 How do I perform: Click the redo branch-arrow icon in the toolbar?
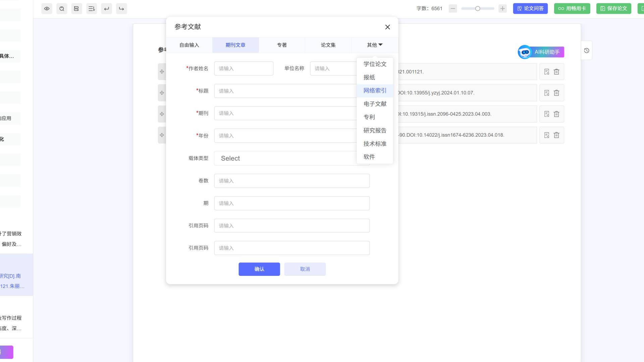121,9
